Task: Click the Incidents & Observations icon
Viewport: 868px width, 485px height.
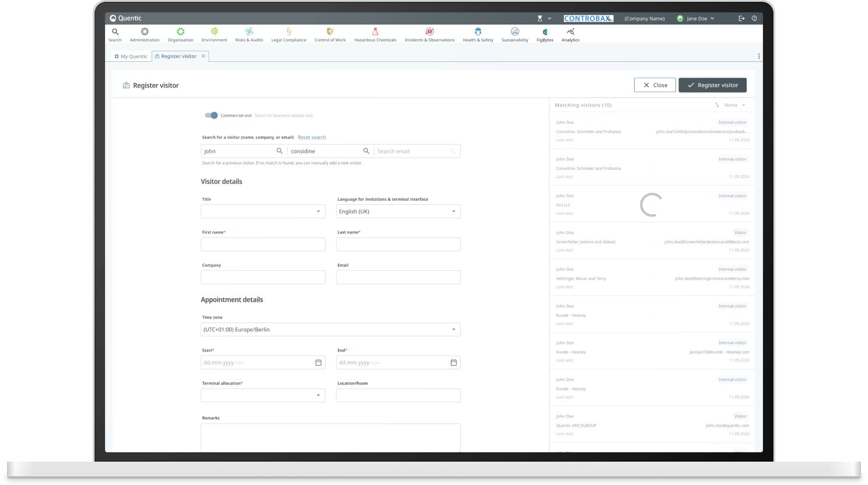Action: 429,32
